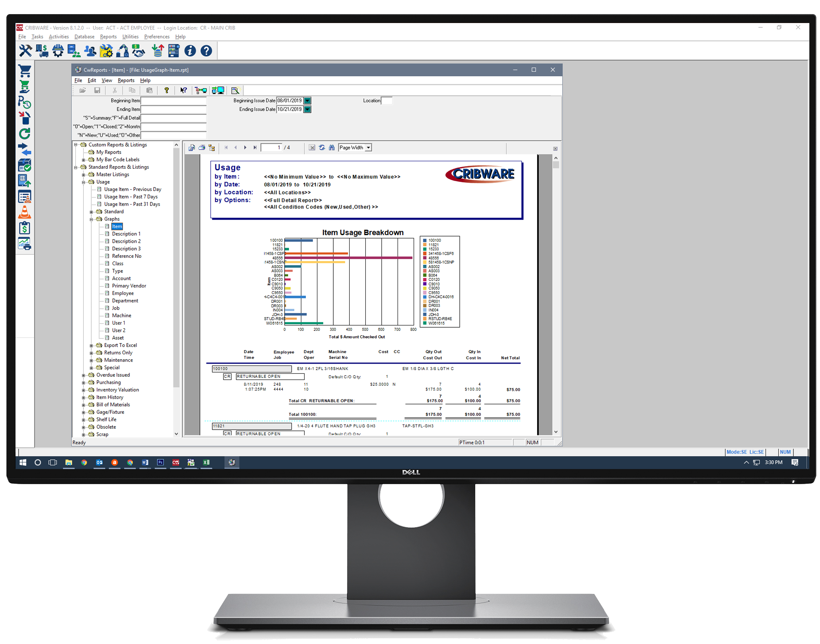820x644 pixels.
Task: Open Windows Start menu
Action: [x=23, y=462]
